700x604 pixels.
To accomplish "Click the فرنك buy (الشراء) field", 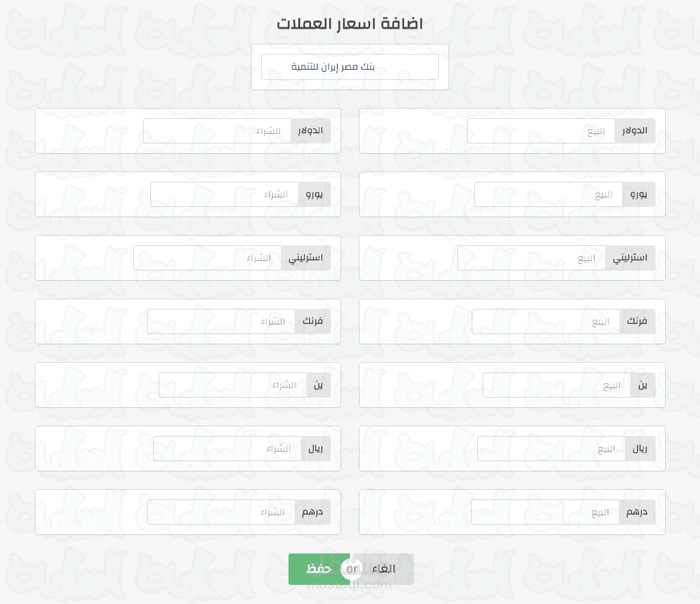I will click(x=221, y=322).
